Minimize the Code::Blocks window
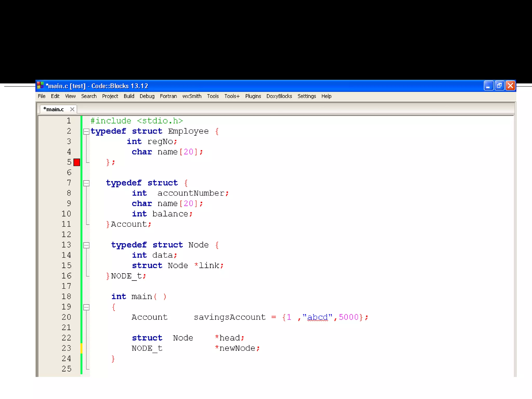 coord(488,85)
